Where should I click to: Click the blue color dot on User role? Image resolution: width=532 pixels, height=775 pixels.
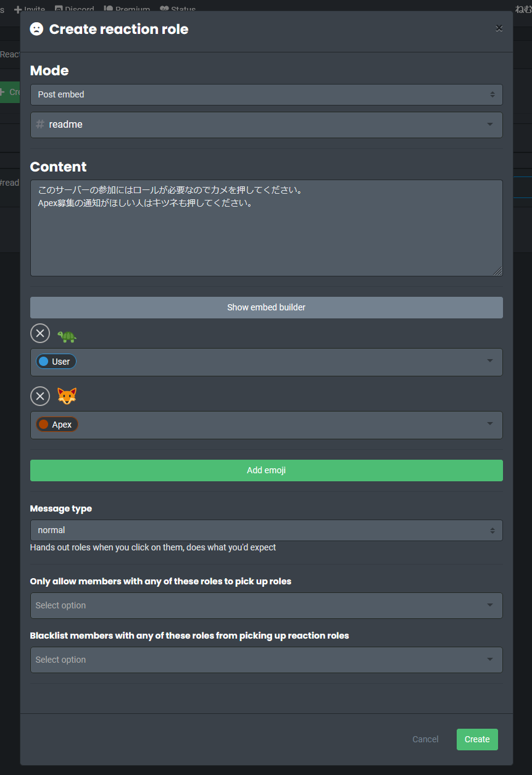(x=44, y=362)
